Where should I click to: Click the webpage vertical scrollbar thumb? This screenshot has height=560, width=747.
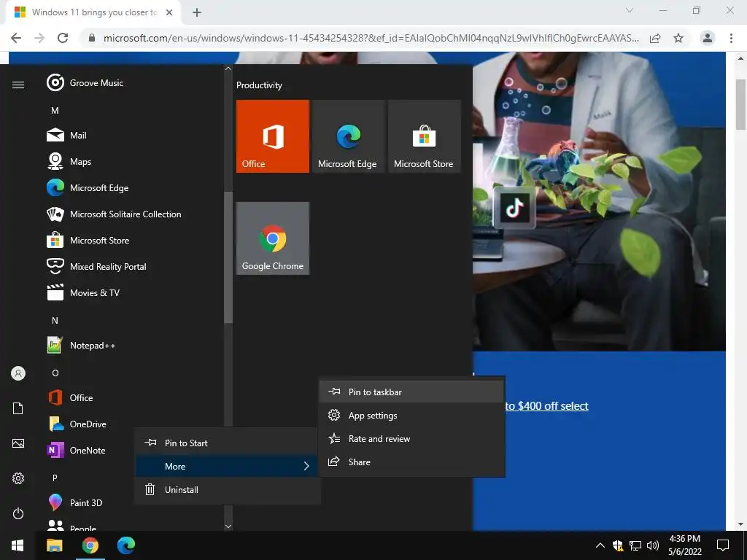tap(740, 104)
